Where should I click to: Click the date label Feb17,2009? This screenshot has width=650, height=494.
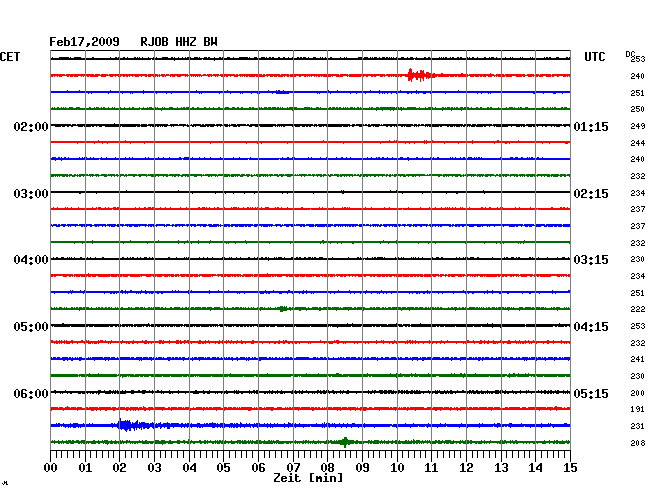point(84,42)
